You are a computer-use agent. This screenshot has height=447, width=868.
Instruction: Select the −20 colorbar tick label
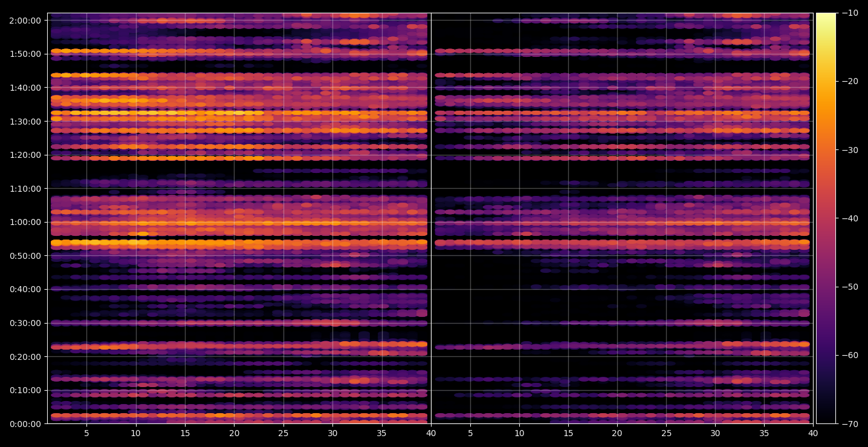[x=849, y=82]
